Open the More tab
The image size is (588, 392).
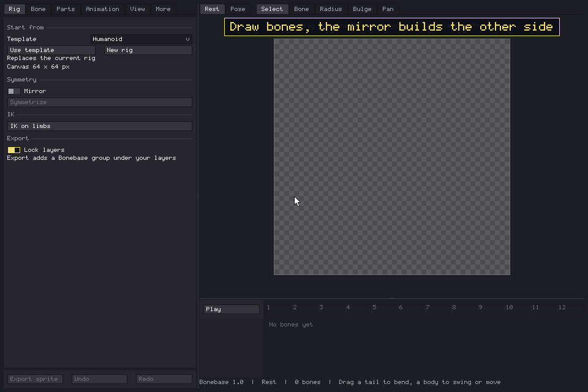click(163, 9)
